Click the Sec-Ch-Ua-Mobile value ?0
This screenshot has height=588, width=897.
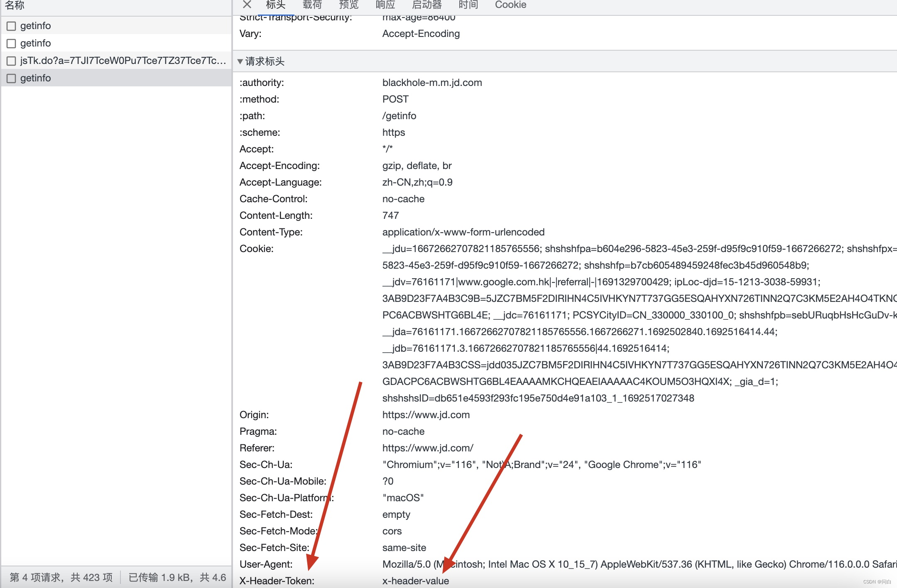tap(388, 481)
